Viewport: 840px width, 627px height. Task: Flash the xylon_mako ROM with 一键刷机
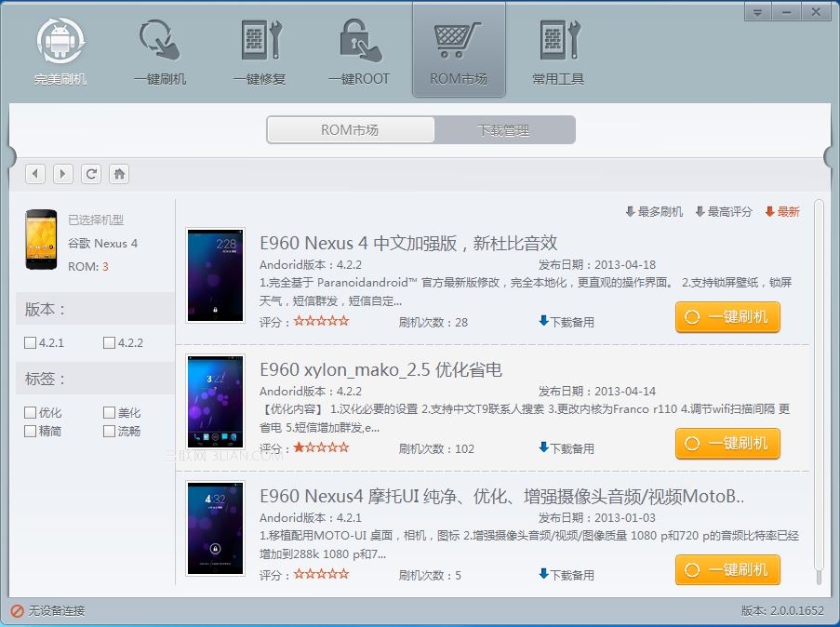(727, 444)
